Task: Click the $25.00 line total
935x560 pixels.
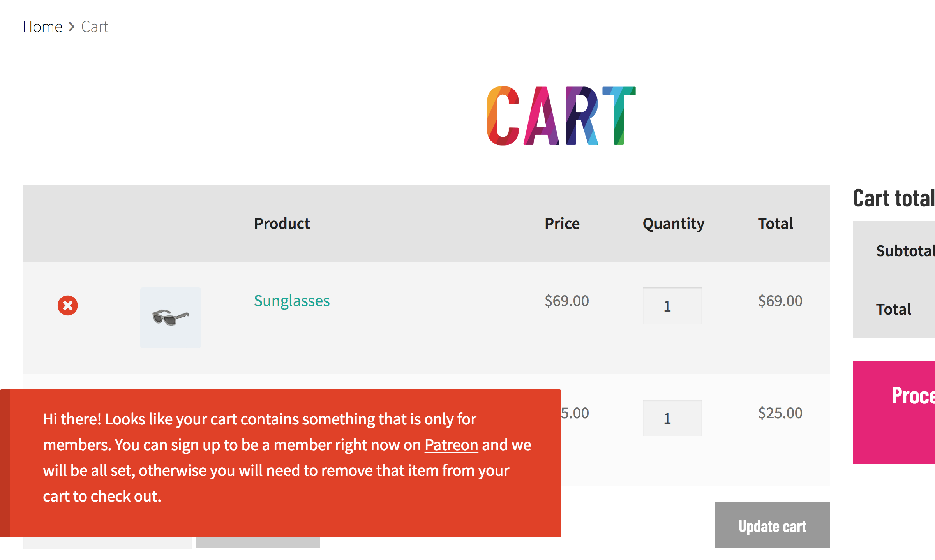Action: click(780, 413)
